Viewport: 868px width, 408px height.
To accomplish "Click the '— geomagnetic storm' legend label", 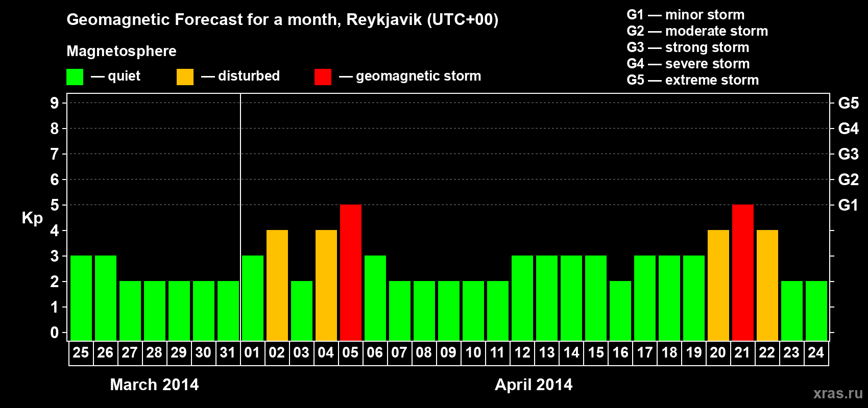I will [x=410, y=76].
